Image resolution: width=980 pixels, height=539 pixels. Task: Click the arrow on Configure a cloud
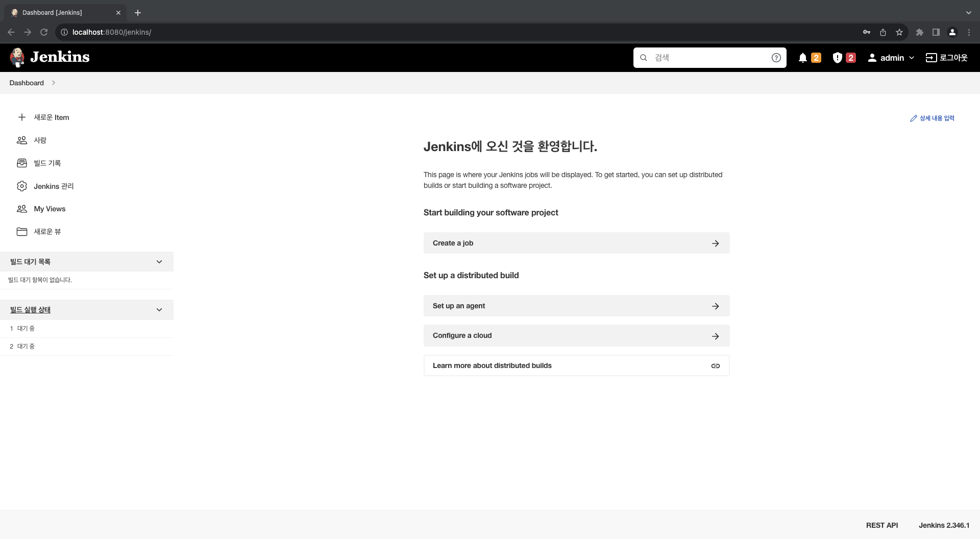click(716, 336)
